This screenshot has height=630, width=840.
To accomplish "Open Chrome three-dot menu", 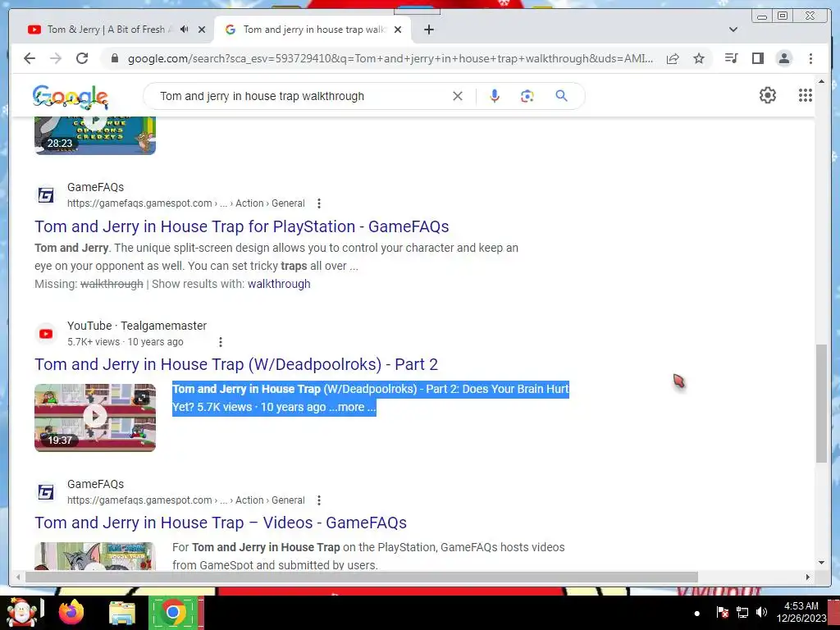I will pos(810,58).
